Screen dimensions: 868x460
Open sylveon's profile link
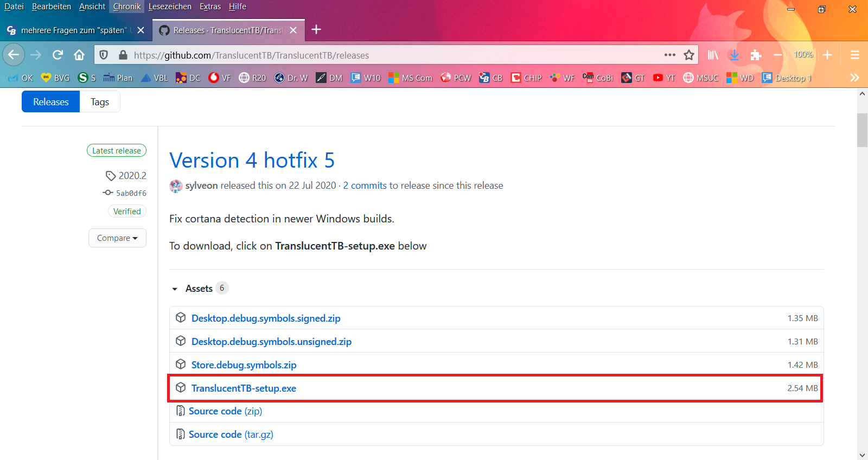click(201, 186)
